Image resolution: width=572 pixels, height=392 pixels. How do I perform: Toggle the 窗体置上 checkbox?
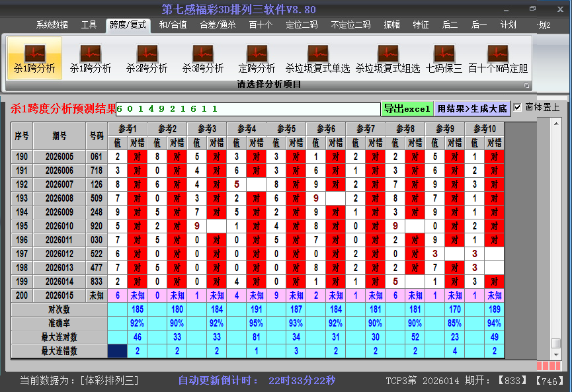pos(518,107)
